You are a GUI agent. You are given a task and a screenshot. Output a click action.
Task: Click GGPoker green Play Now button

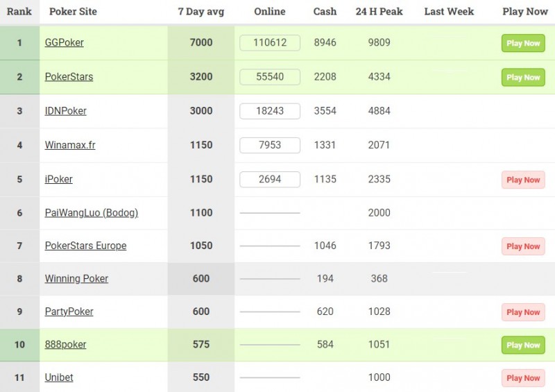pos(523,43)
